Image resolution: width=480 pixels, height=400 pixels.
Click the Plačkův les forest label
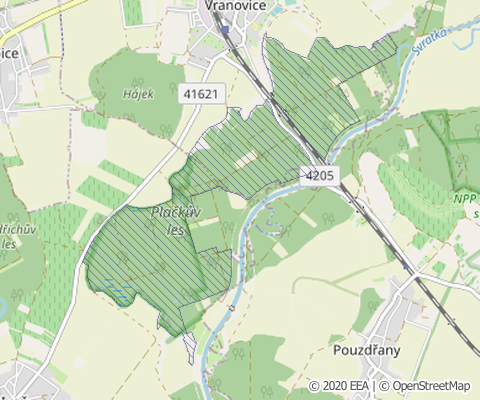point(176,221)
